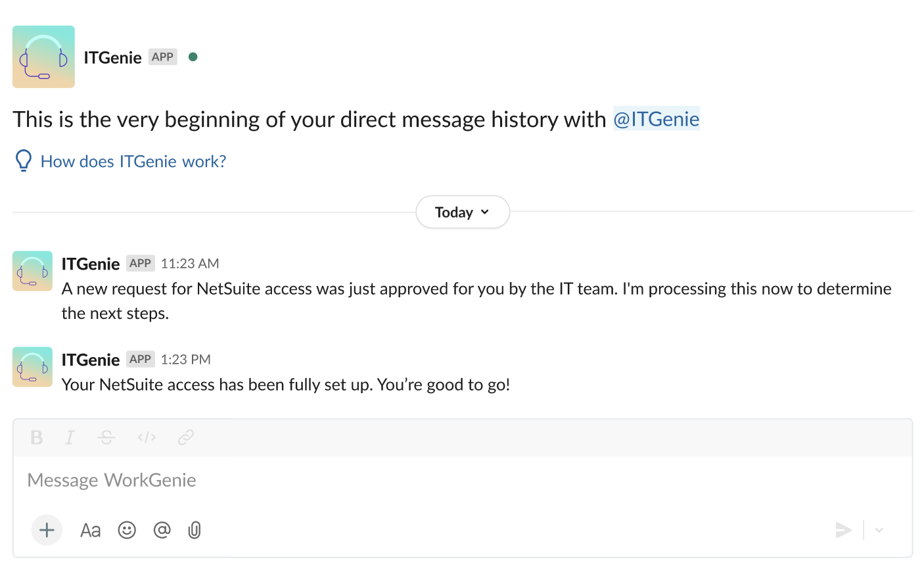Select the Bold formatting icon

pos(37,437)
